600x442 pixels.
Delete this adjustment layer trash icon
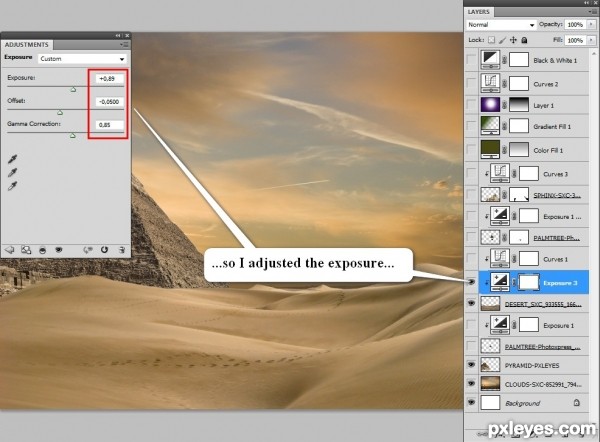tap(122, 250)
